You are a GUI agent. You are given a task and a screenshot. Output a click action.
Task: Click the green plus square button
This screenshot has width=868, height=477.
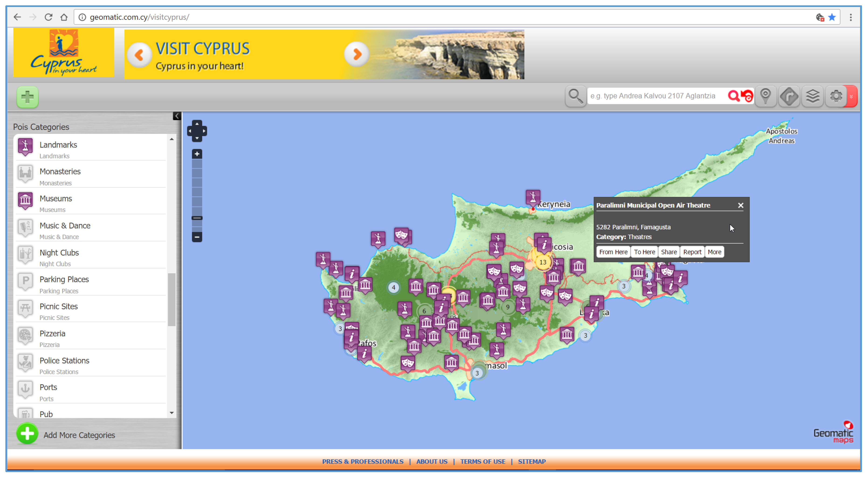(28, 97)
